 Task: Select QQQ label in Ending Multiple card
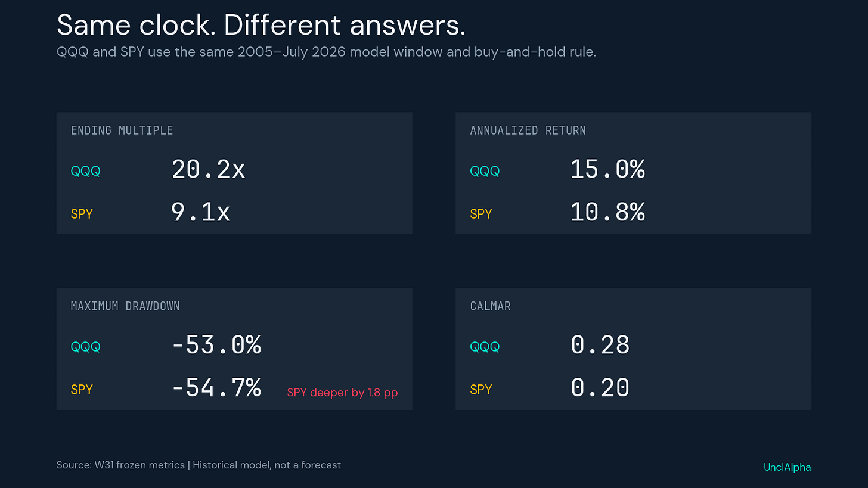[x=85, y=171]
